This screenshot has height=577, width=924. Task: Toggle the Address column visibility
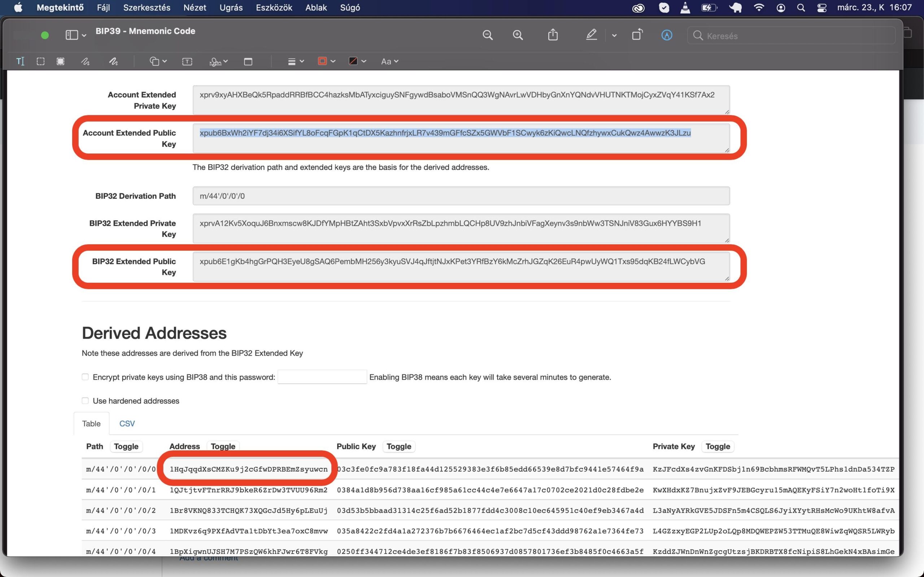223,446
